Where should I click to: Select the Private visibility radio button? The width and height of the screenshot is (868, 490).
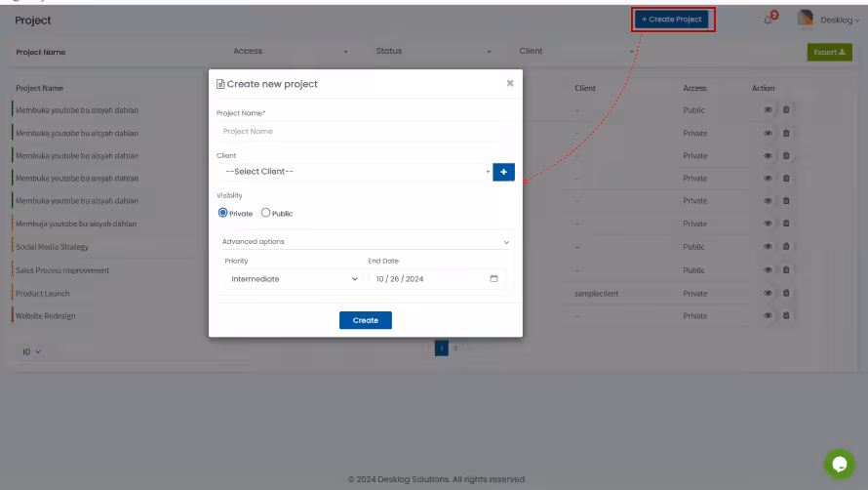[x=223, y=213]
